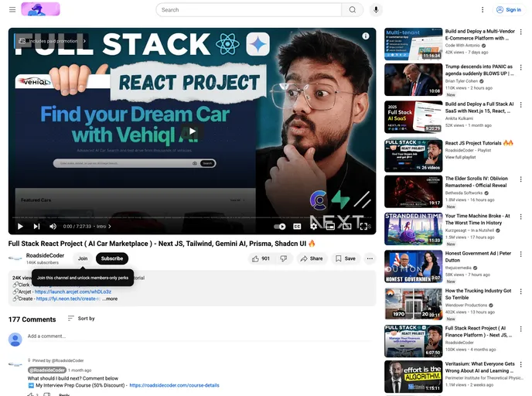532x396 pixels.
Task: Open Full Stack AI SaaS video thumbnail
Action: click(x=413, y=117)
